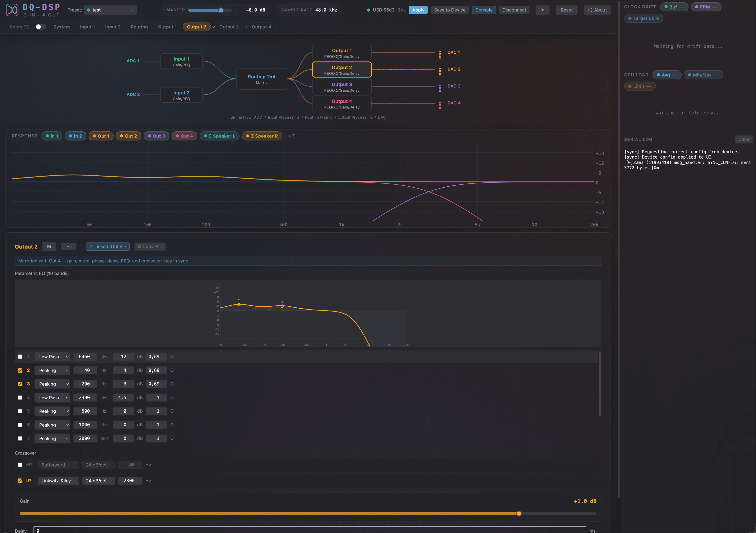
Task: Select the Output 1 block in signal flow
Action: (x=342, y=53)
